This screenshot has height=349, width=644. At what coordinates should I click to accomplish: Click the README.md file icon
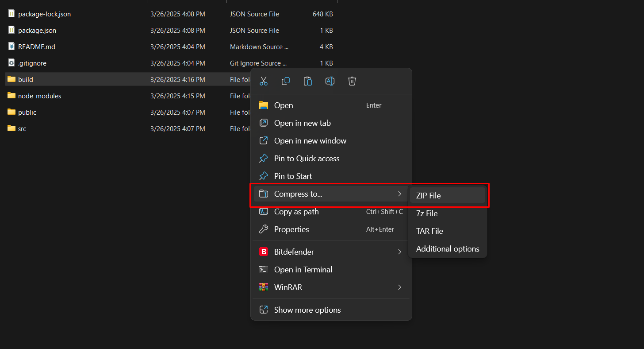tap(11, 47)
